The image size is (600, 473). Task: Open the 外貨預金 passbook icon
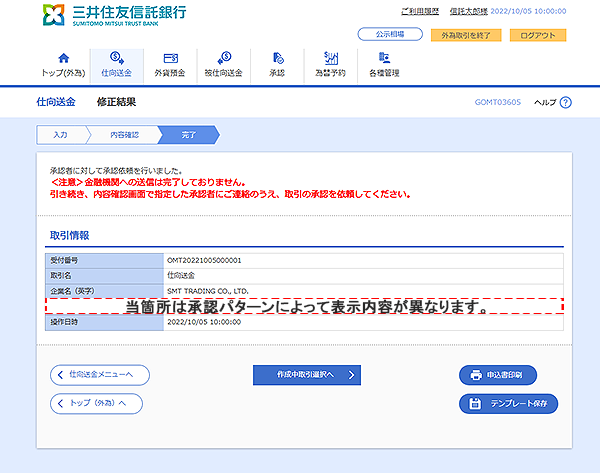tap(170, 58)
